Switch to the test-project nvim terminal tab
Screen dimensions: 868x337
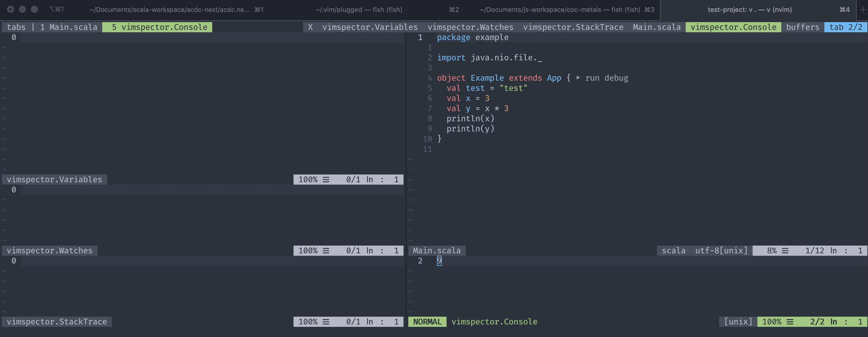[x=749, y=10]
